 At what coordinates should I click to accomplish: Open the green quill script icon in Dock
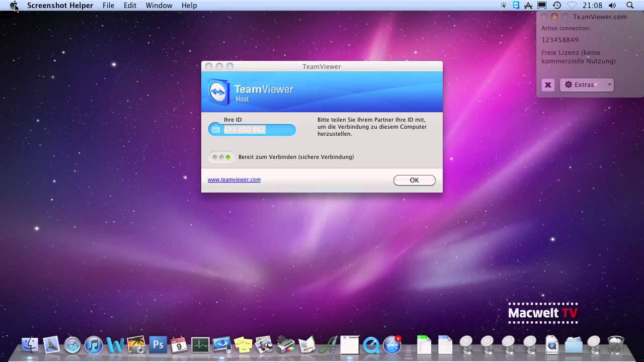pyautogui.click(x=329, y=345)
